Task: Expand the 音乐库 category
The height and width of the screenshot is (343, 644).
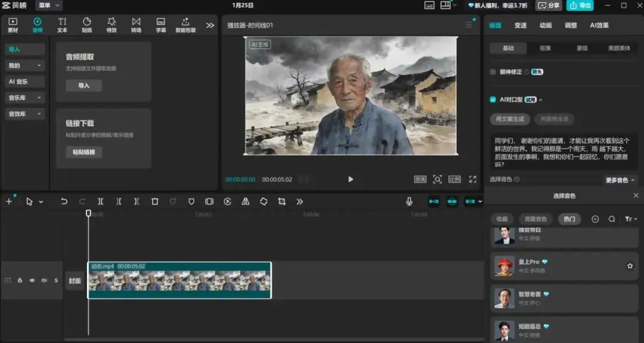Action: click(25, 98)
